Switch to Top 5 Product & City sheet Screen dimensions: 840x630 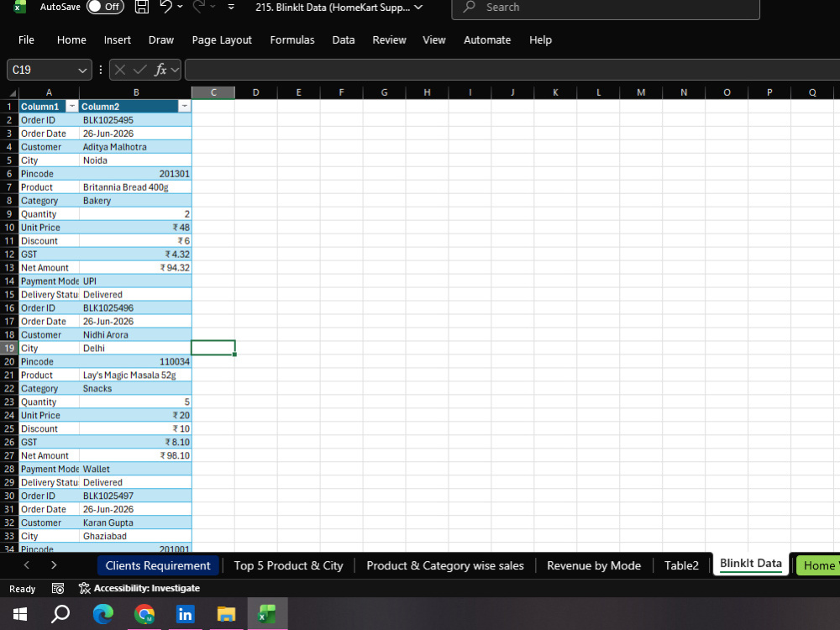click(288, 565)
